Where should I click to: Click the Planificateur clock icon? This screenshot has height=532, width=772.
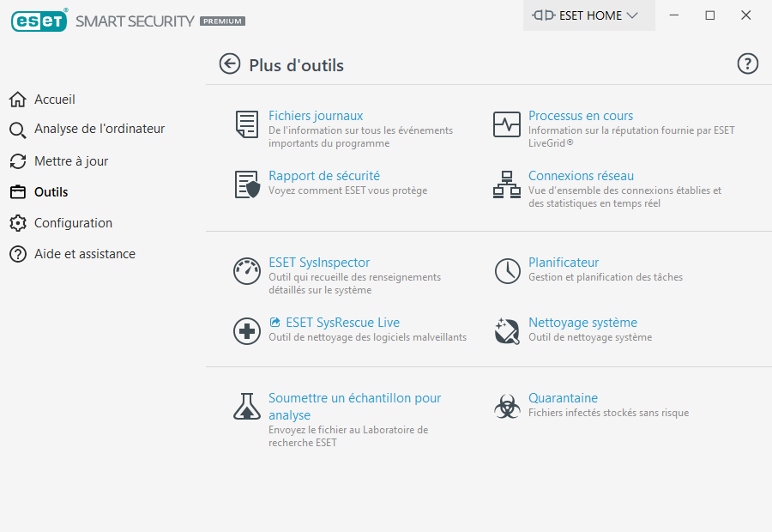[507, 271]
